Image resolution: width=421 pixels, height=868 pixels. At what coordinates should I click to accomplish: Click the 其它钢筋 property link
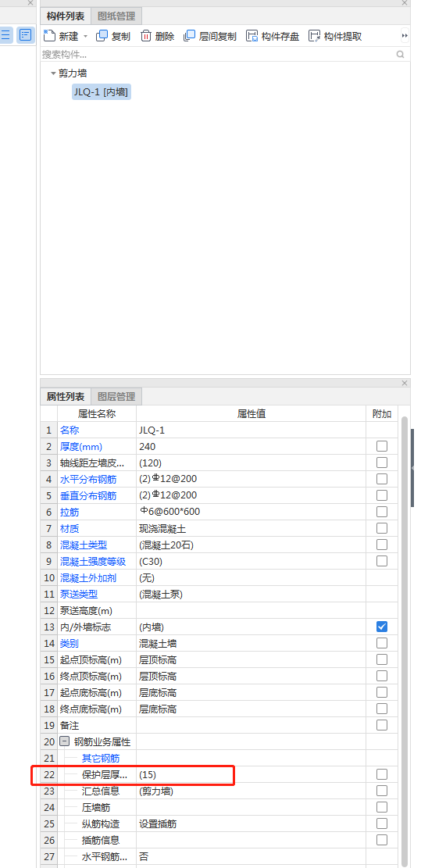pos(101,759)
